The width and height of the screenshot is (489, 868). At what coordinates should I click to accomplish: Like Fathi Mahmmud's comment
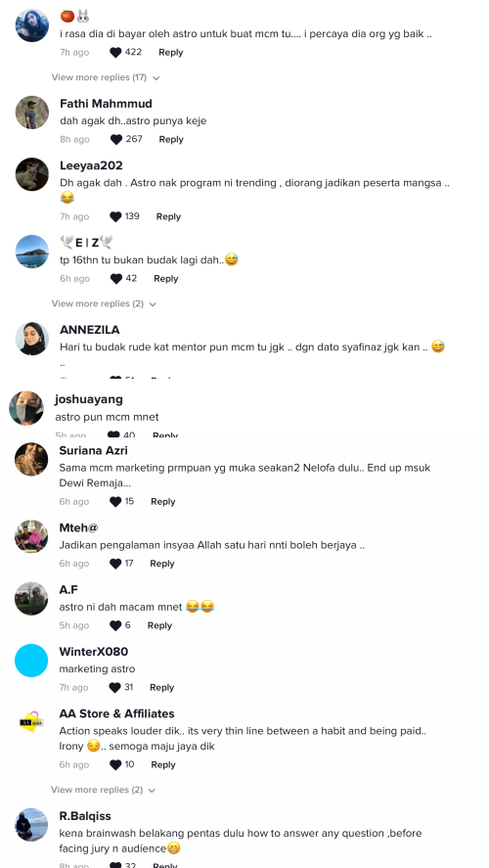[x=116, y=140]
